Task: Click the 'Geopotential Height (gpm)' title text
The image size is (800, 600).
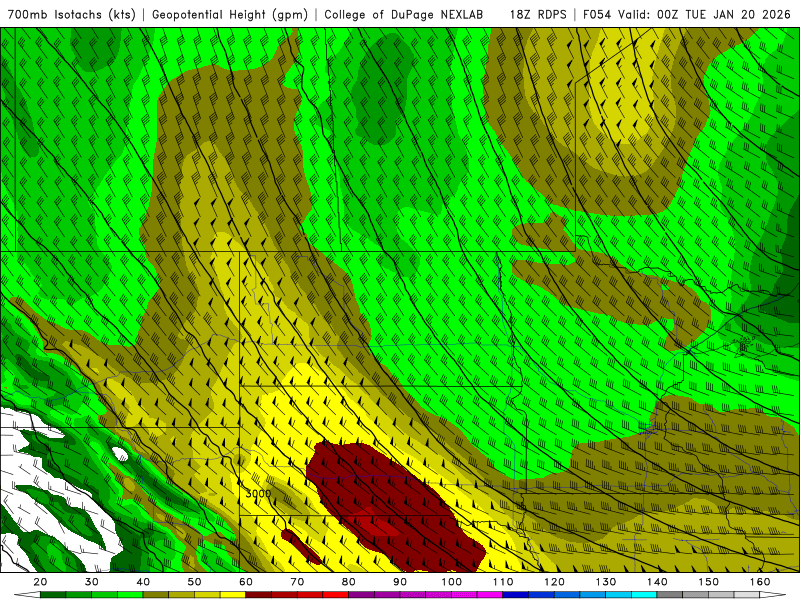Action: pos(230,15)
